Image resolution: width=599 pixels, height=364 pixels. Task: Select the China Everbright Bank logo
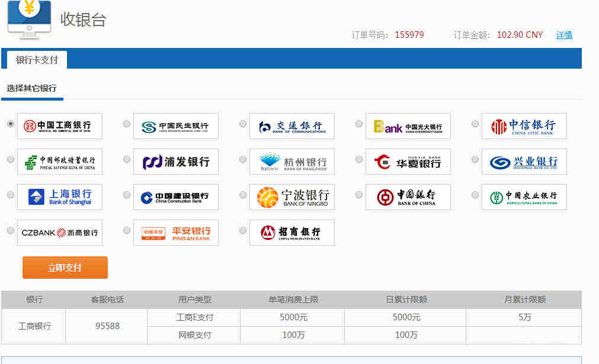click(x=408, y=126)
